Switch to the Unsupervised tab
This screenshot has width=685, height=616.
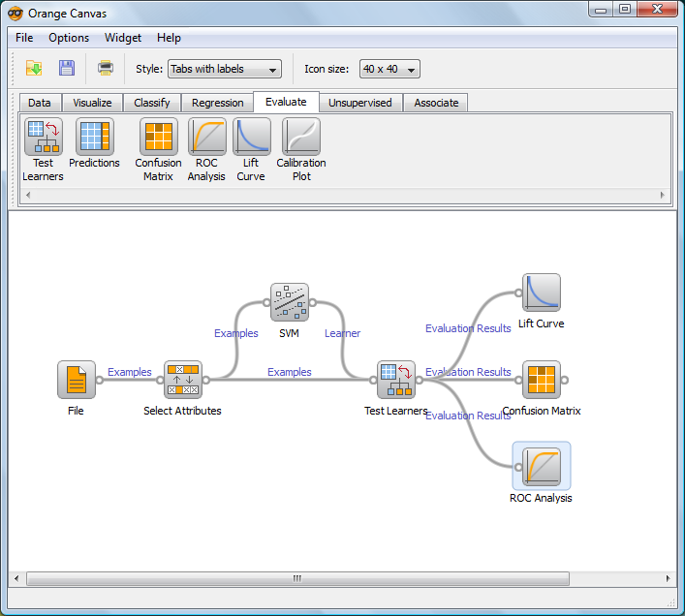(x=360, y=103)
